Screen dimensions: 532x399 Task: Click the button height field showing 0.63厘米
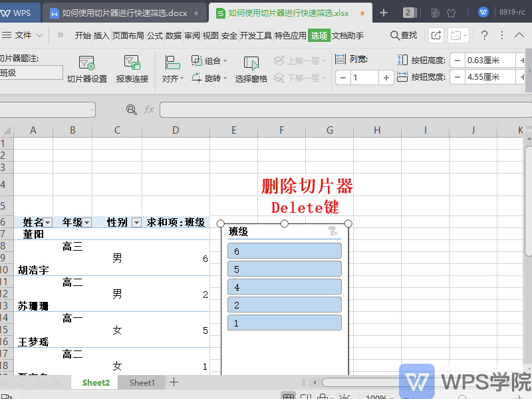(x=490, y=61)
